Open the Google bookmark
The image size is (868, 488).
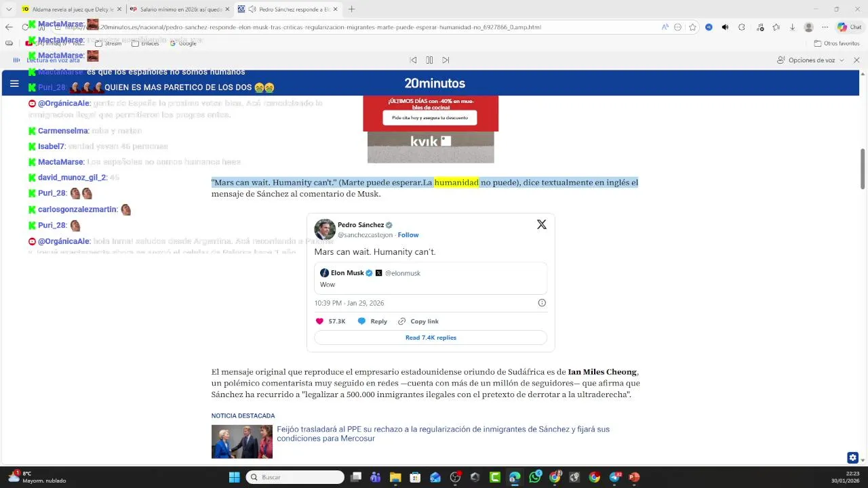(x=183, y=43)
